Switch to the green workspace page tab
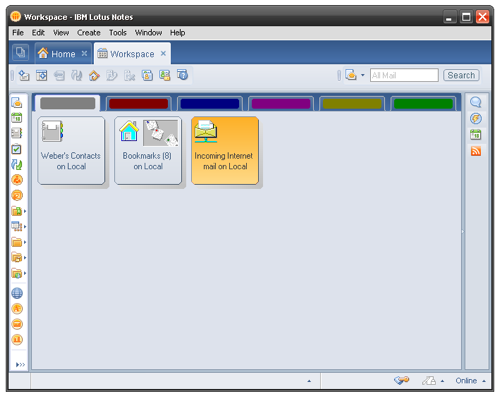Viewport: 500px width, 399px height. click(x=423, y=104)
